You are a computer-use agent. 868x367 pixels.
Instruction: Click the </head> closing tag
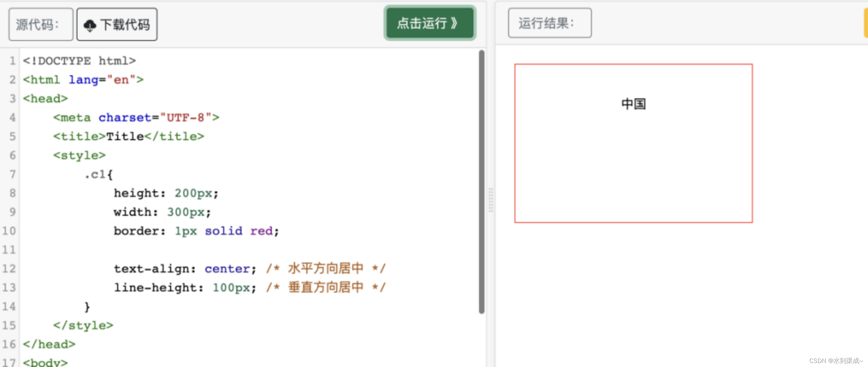49,345
